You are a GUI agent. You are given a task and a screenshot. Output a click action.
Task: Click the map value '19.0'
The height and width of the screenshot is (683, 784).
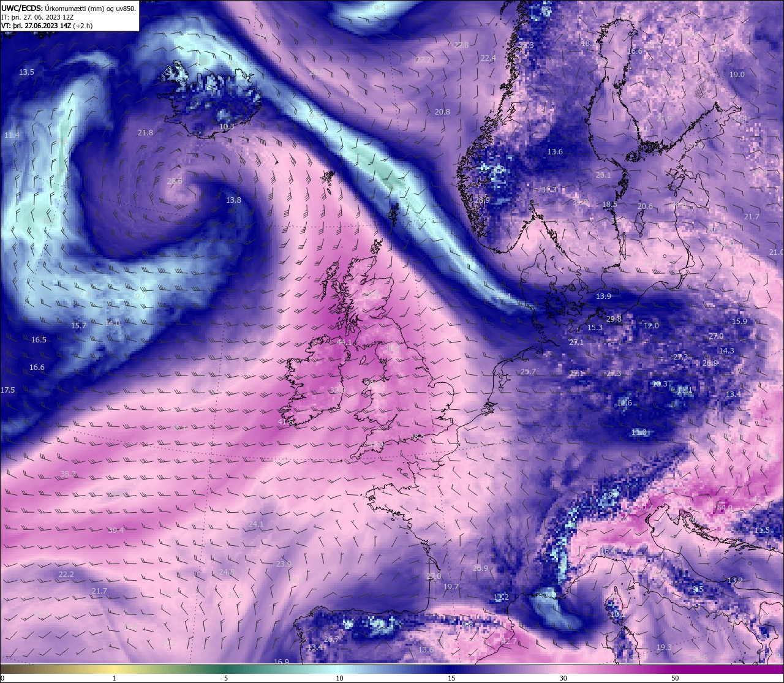[737, 74]
